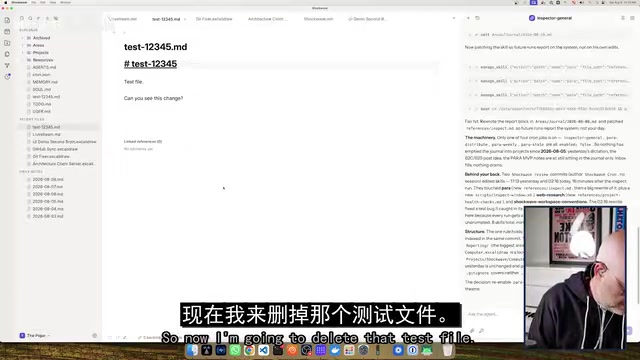
Task: Open Chrome from the dock
Action: [249, 350]
